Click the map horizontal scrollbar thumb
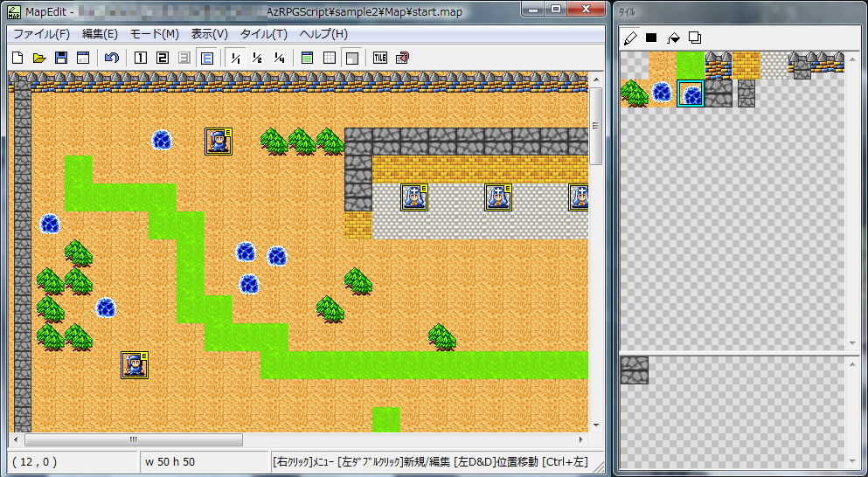Screen dimensions: 868x477 click(x=134, y=440)
